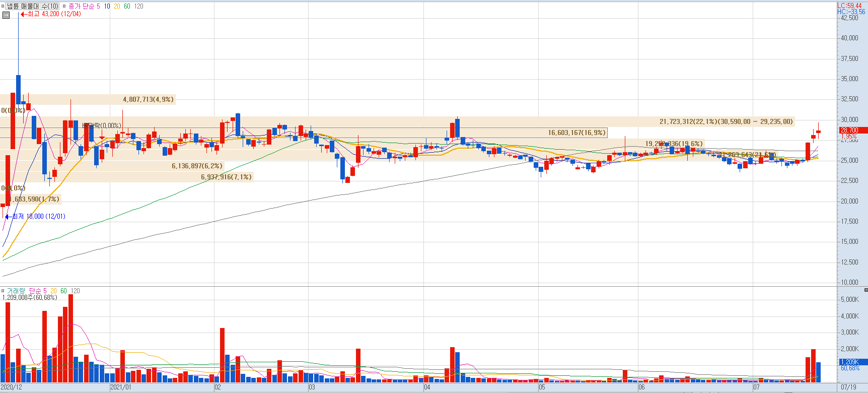Click the 2,000K volume axis label

[850, 349]
